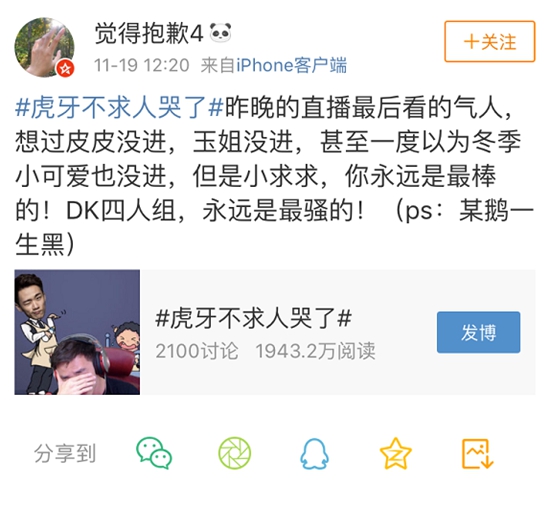
Task: Tap the panda emoji beside username
Action: [x=220, y=33]
